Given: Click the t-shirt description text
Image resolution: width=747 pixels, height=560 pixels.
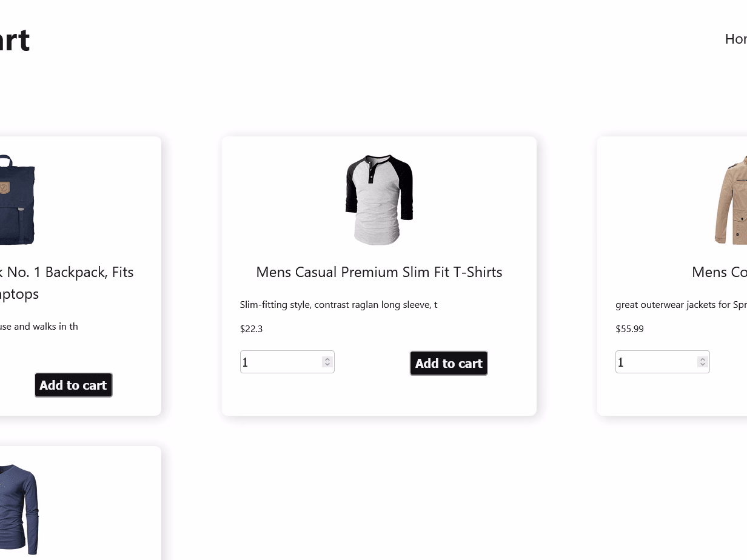Looking at the screenshot, I should point(338,304).
